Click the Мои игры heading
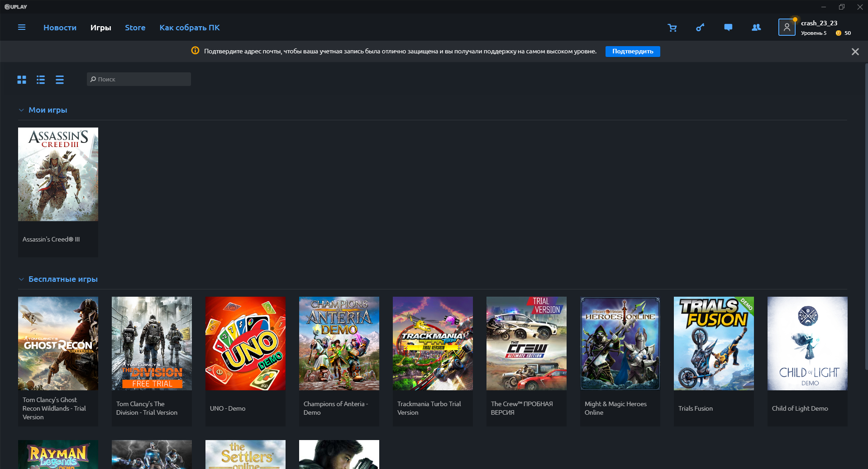Image resolution: width=868 pixels, height=469 pixels. click(x=48, y=110)
